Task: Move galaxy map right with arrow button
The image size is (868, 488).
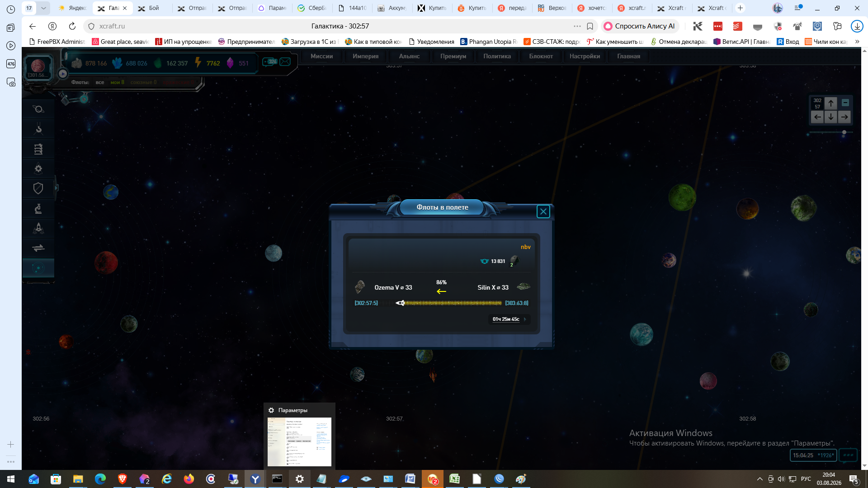Action: click(844, 117)
